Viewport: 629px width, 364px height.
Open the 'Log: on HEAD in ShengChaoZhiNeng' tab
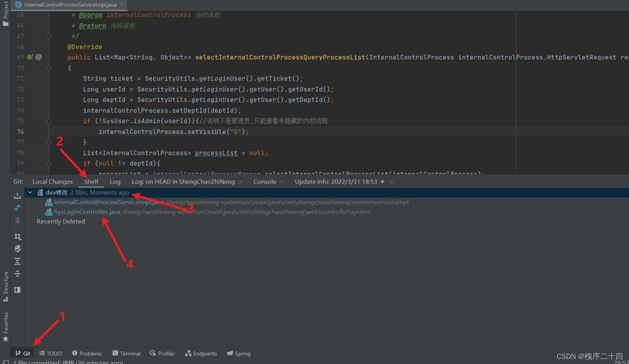(x=183, y=182)
